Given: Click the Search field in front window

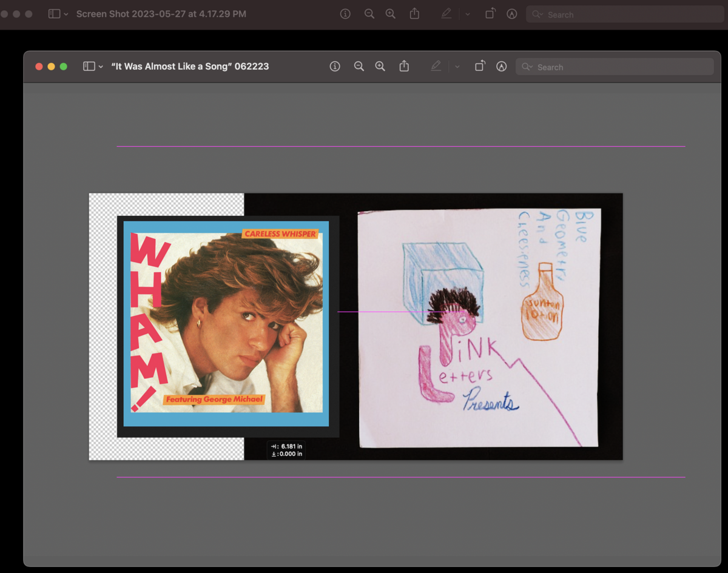Looking at the screenshot, I should click(615, 67).
